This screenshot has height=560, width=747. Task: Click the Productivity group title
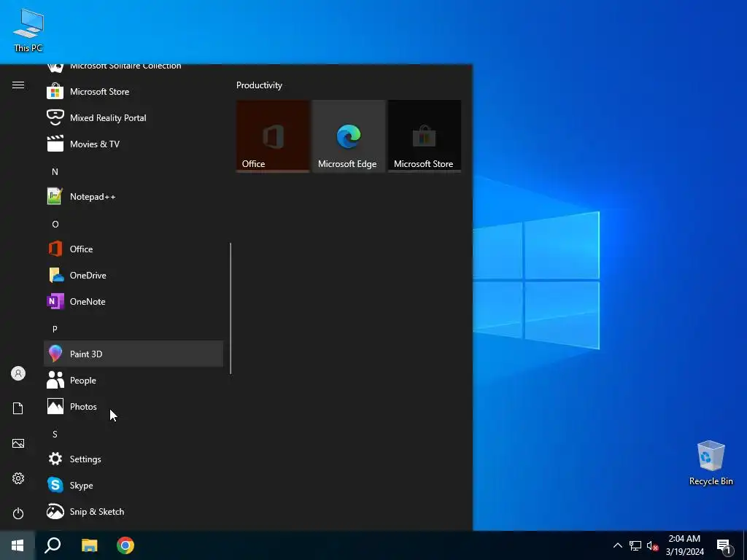pyautogui.click(x=259, y=85)
